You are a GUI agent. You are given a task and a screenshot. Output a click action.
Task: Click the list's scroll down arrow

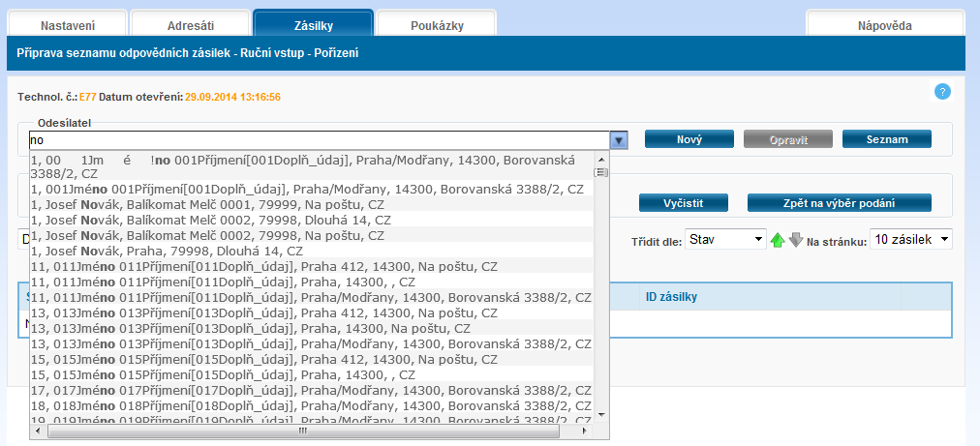(600, 414)
